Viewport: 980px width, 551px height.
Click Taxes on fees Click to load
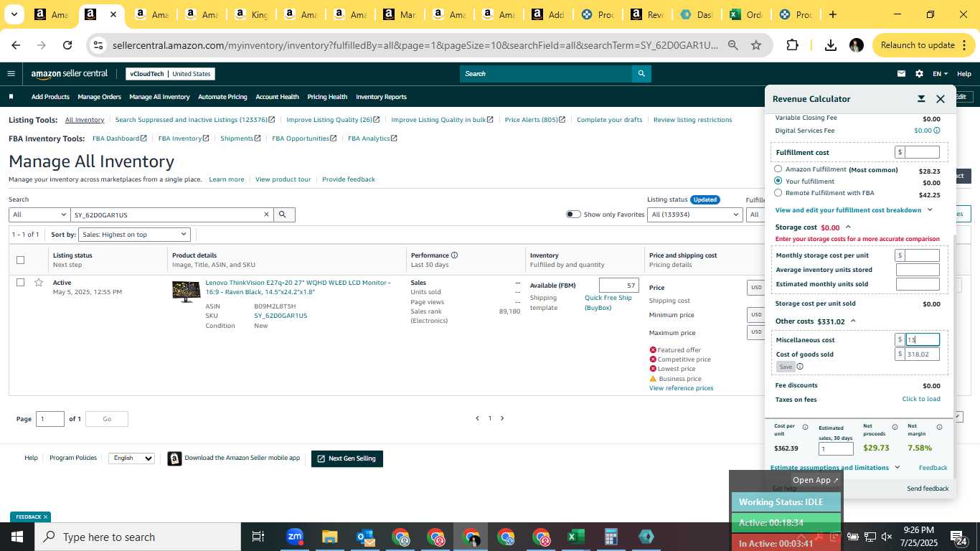[921, 399]
